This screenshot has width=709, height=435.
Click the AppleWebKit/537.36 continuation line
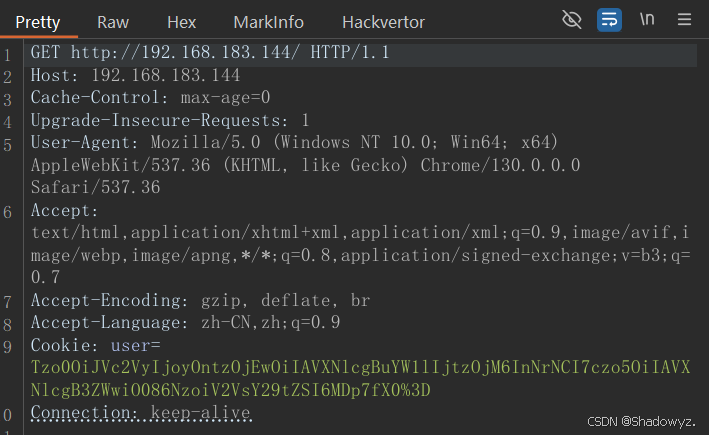click(x=306, y=165)
